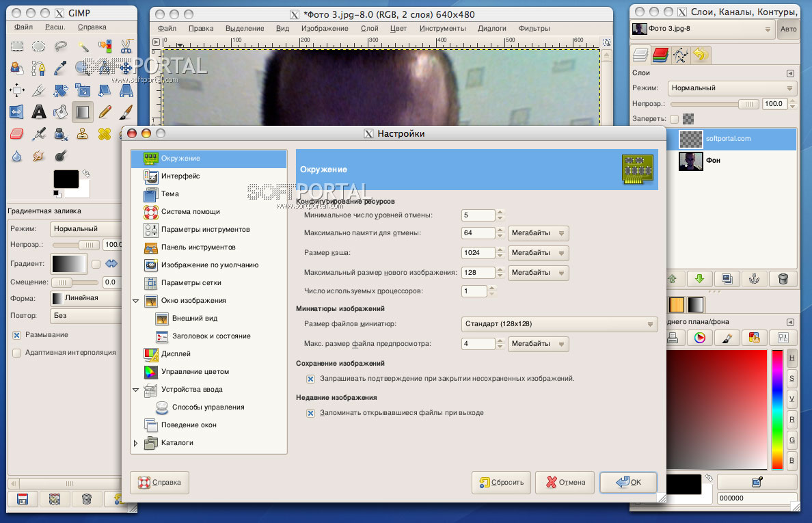Click the layer opacity slider handle
This screenshot has height=523, width=812.
click(x=749, y=104)
